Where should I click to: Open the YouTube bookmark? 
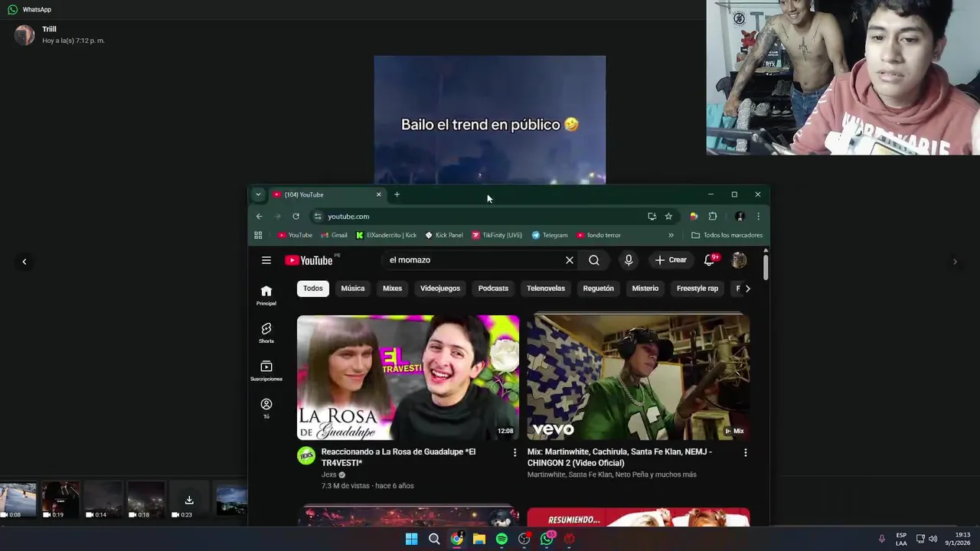(295, 235)
